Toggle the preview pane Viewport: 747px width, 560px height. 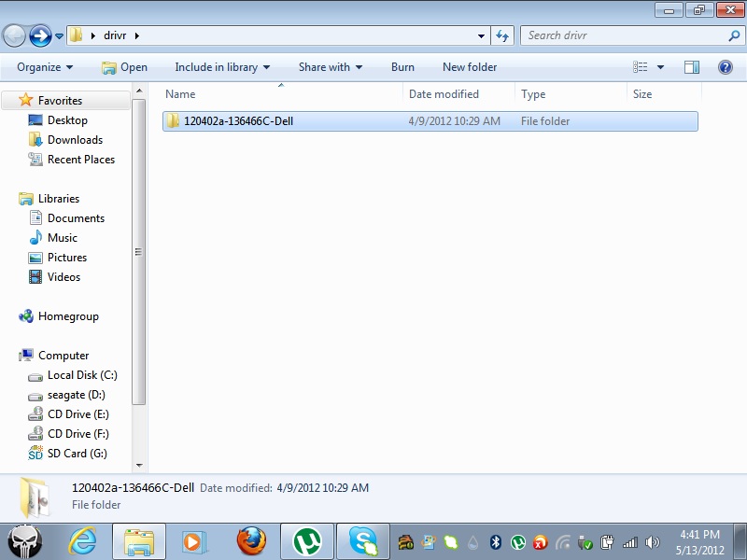point(692,67)
